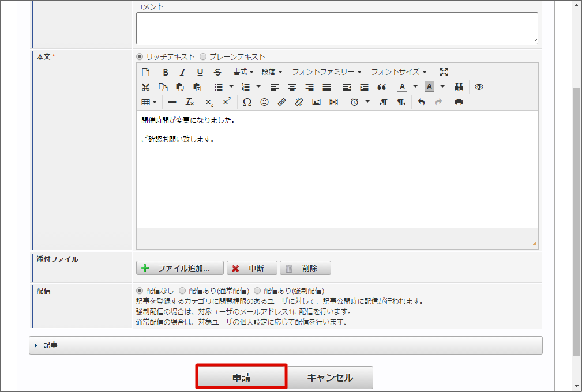Viewport: 582px width, 392px height.
Task: Insert a hyperlink using the link icon
Action: coord(282,102)
